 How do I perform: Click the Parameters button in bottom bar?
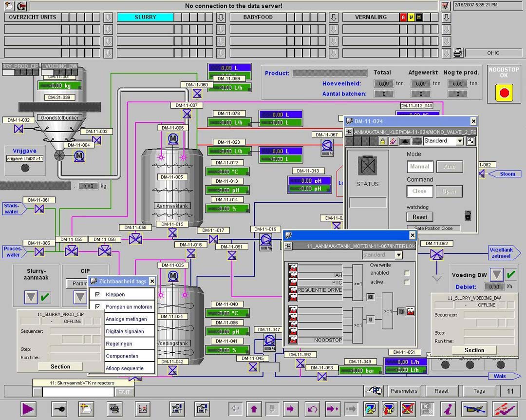tap(404, 391)
